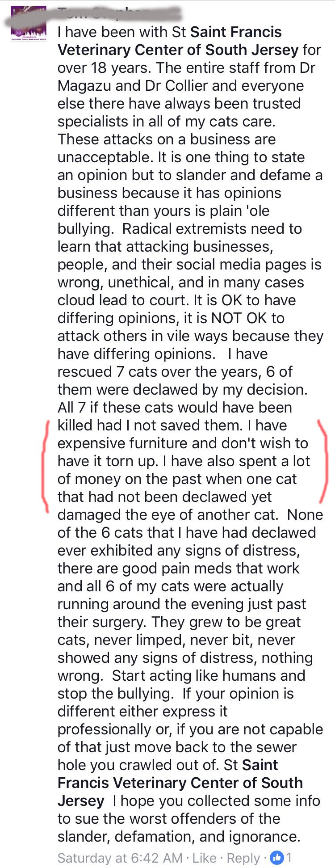This screenshot has height=868, width=335.
Task: Click the Saturday at 6:42 AM timestamp
Action: 120,858
